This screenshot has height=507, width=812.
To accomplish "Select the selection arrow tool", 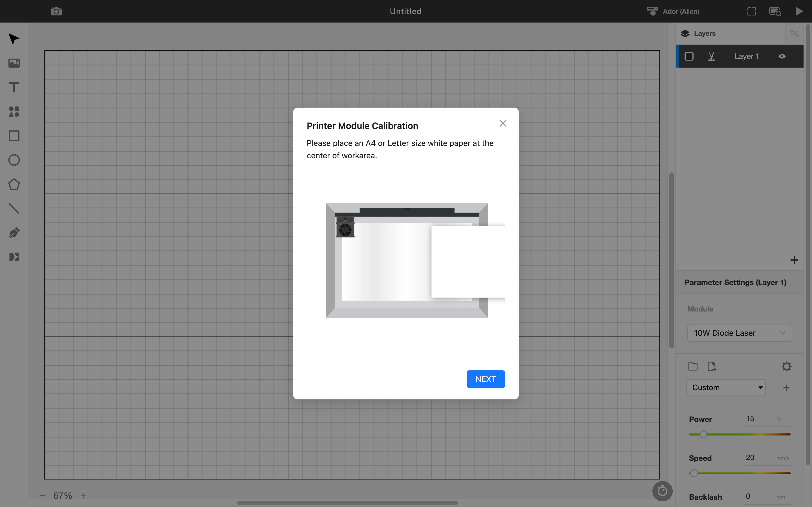I will (14, 39).
